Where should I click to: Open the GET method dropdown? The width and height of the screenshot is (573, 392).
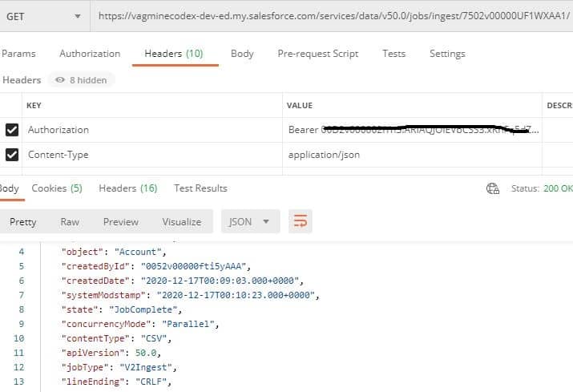[x=44, y=17]
